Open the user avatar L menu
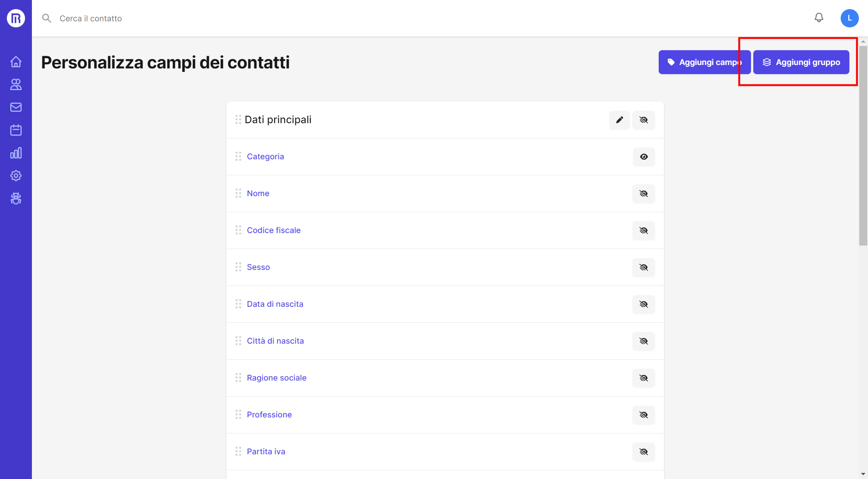The height and width of the screenshot is (479, 868). [x=849, y=18]
